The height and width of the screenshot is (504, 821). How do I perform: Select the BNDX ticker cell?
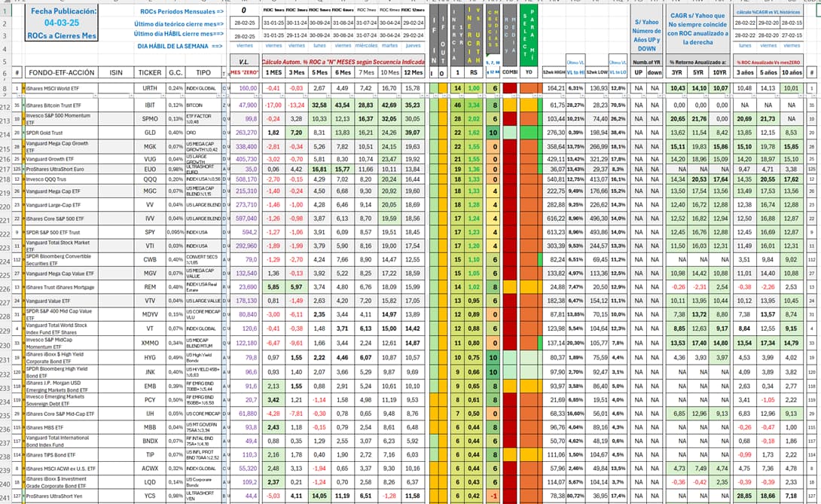150,441
